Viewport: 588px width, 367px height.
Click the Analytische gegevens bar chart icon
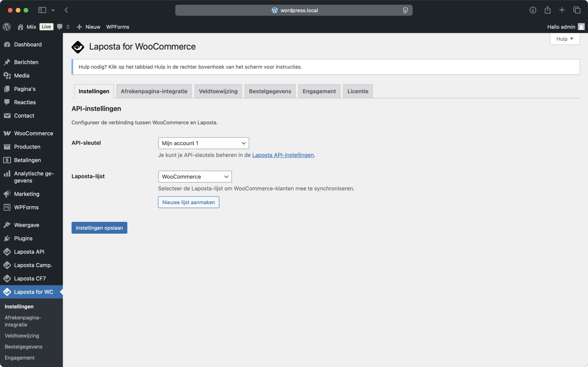pos(7,174)
